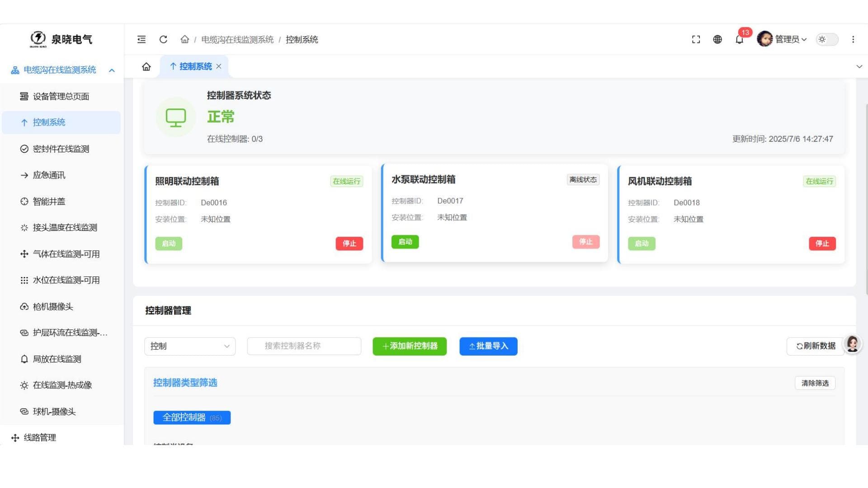
Task: Open the 控制 type dropdown
Action: pos(190,346)
